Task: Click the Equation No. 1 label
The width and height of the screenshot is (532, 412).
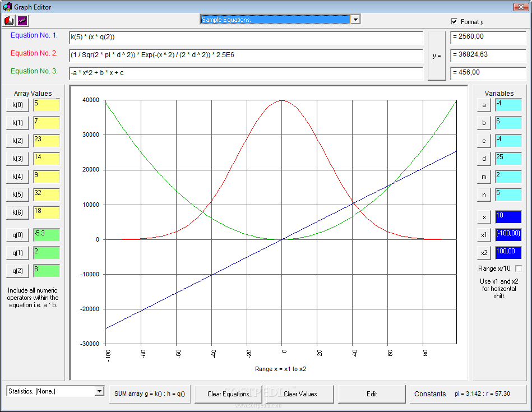Action: click(x=34, y=35)
